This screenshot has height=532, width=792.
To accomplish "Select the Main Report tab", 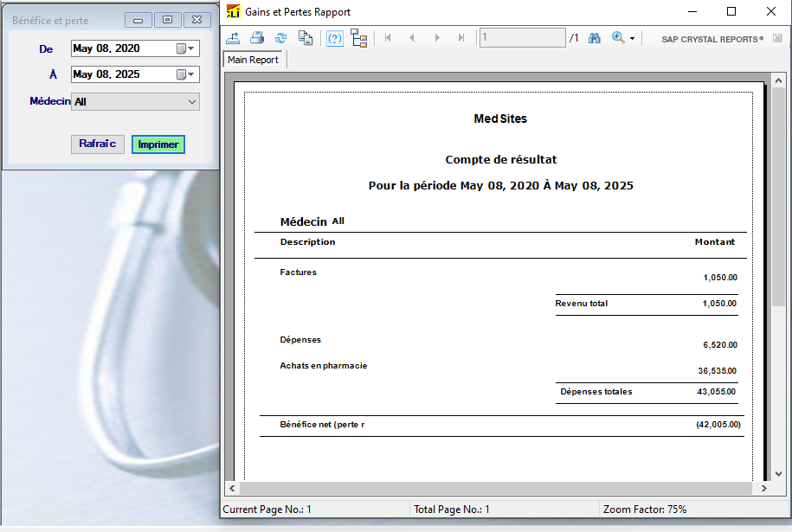I will coord(253,61).
